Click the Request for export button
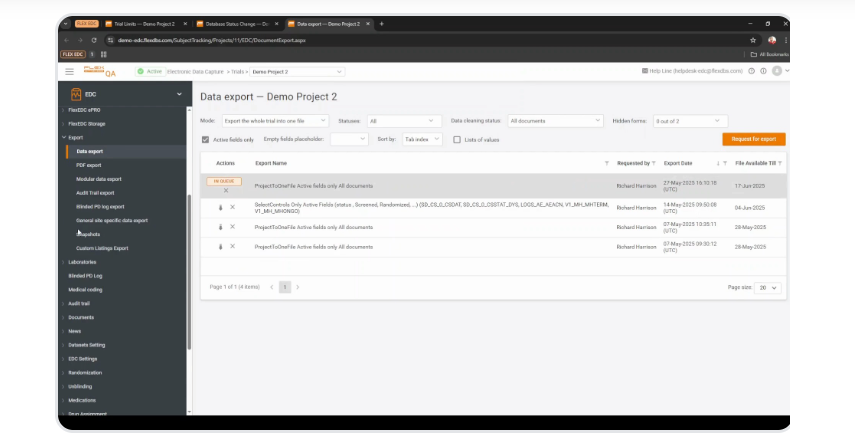Image resolution: width=855 pixels, height=436 pixels. pyautogui.click(x=753, y=139)
